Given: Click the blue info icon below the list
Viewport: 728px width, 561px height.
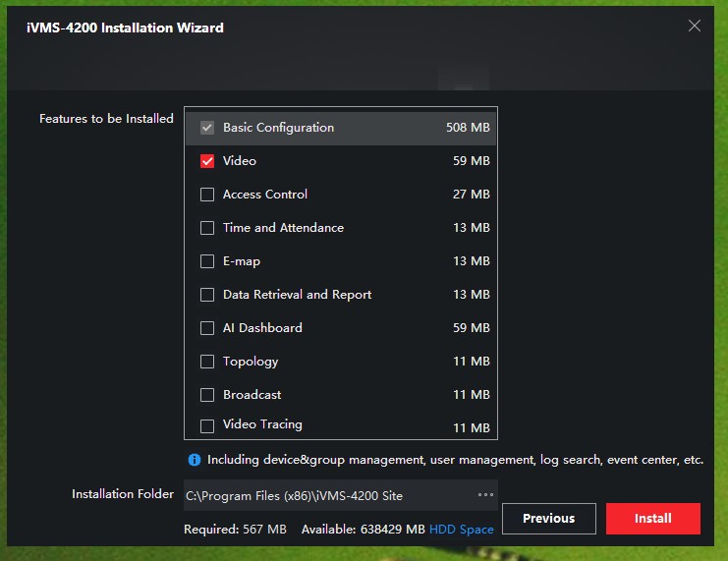Looking at the screenshot, I should point(195,460).
